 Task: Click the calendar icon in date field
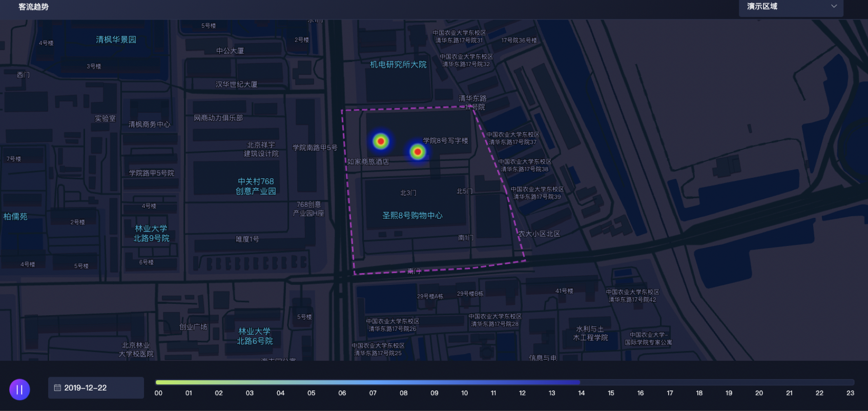click(x=57, y=388)
